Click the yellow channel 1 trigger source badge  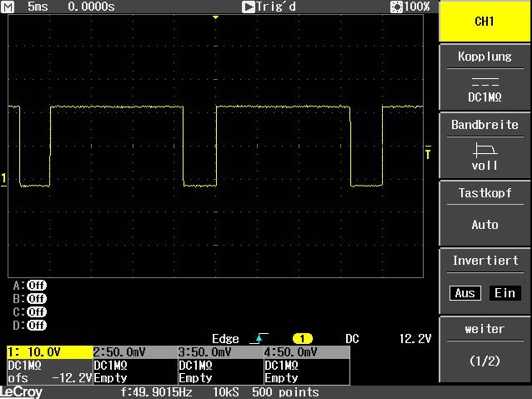pos(302,338)
